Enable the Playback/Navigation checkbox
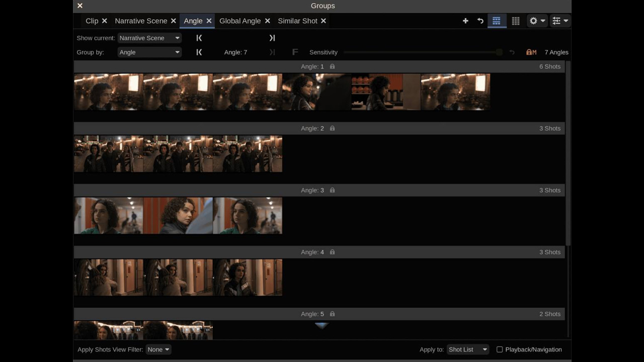The image size is (644, 362). 500,349
